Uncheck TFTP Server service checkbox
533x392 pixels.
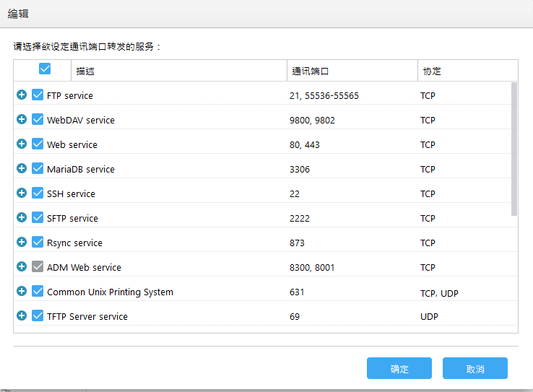(x=38, y=315)
